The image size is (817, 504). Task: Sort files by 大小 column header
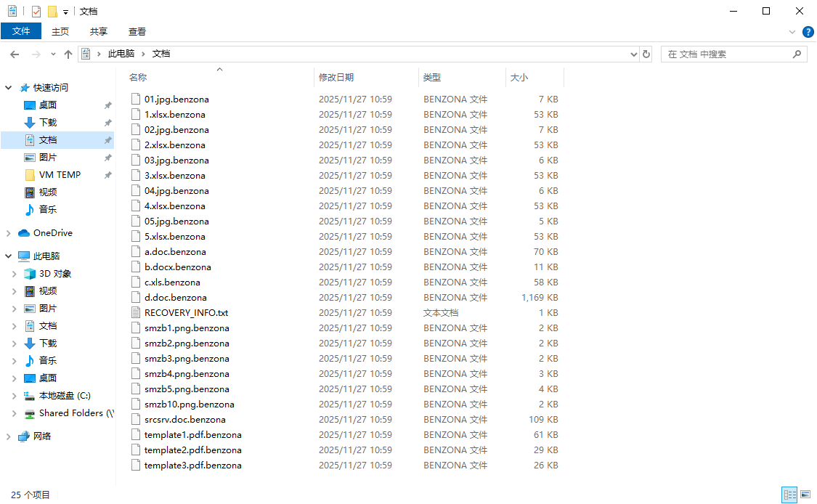coord(519,77)
